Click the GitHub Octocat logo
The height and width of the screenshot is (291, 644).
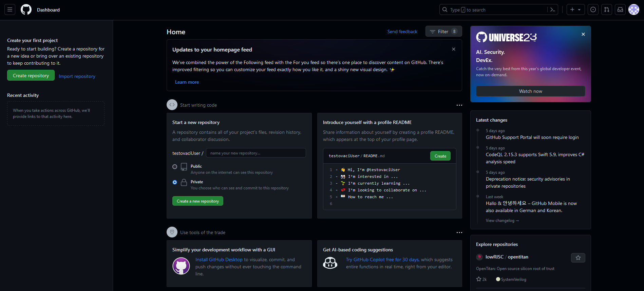click(26, 9)
